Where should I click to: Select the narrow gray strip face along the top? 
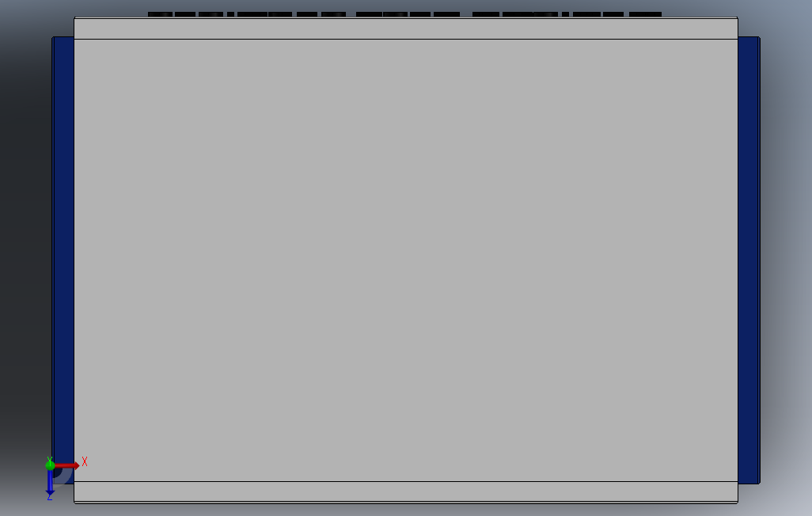[x=406, y=28]
